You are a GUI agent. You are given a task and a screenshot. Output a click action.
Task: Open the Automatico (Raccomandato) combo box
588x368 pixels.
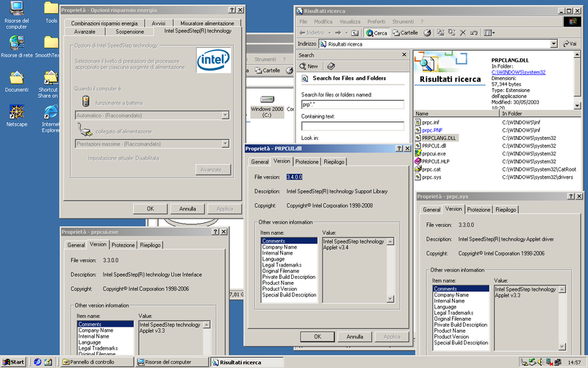pyautogui.click(x=152, y=116)
